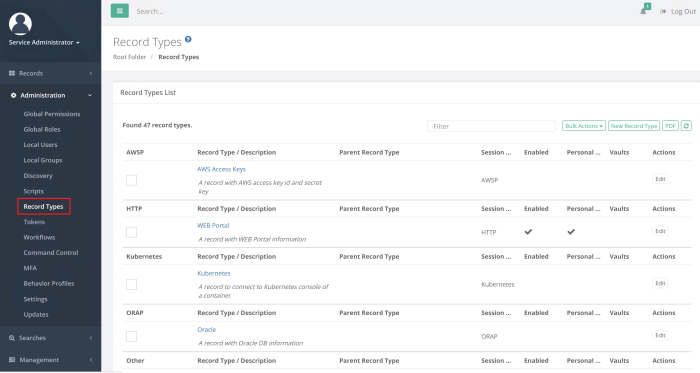Click the Log Out link

coord(678,12)
